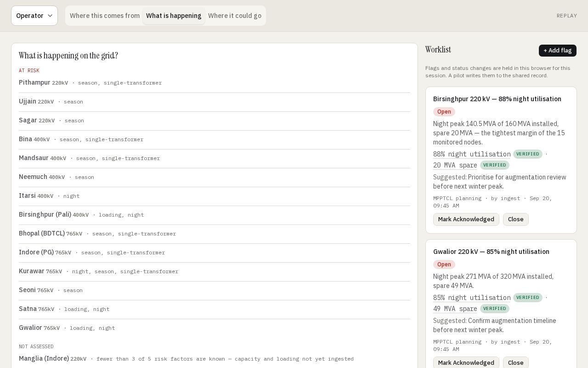Select the Indore (PG) 765kV row
This screenshot has height=368, width=588.
coord(215,253)
